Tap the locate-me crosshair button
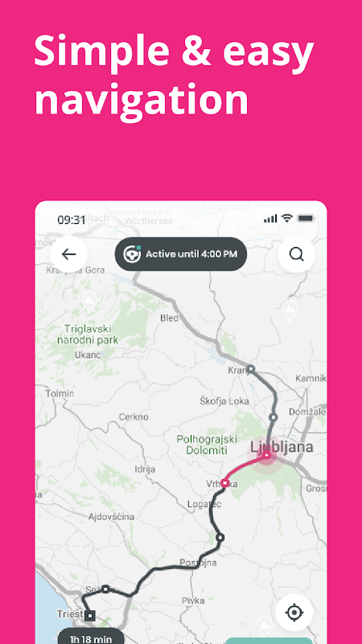Image resolution: width=362 pixels, height=644 pixels. pos(294,613)
